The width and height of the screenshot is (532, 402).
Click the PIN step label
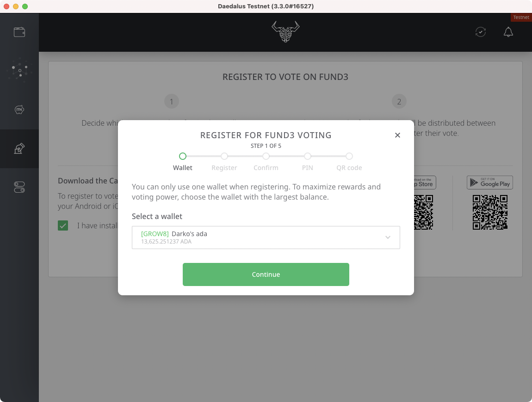click(307, 168)
